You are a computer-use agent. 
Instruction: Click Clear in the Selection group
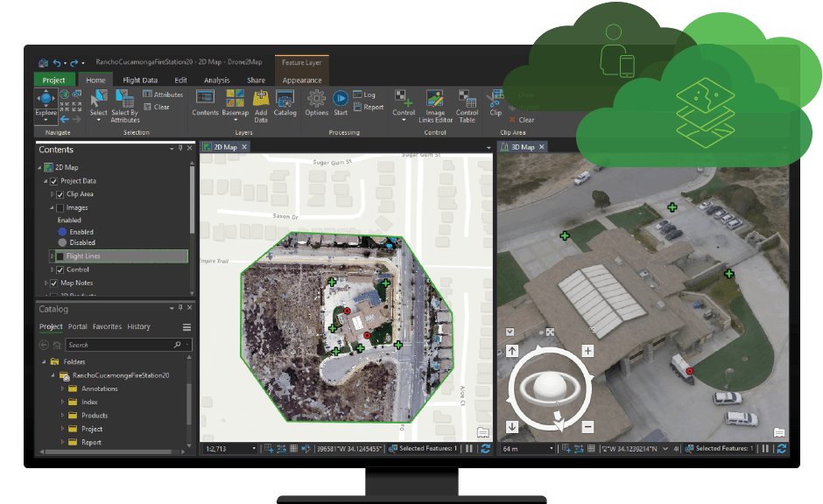(x=157, y=107)
